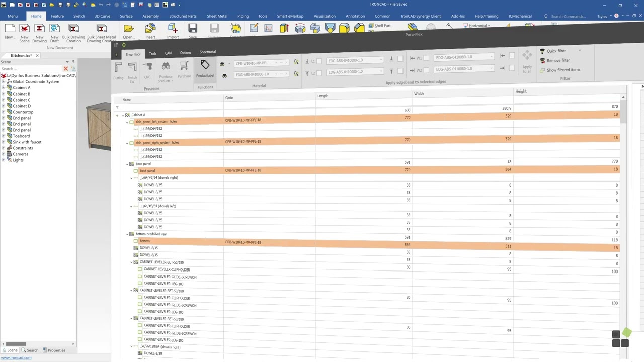Click the New Drawing icon

[39, 29]
